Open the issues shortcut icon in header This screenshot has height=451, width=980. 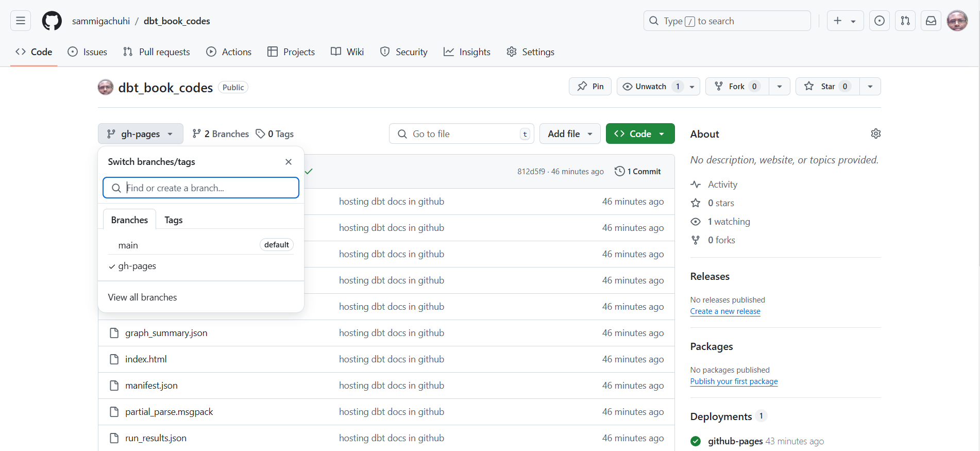[x=880, y=21]
